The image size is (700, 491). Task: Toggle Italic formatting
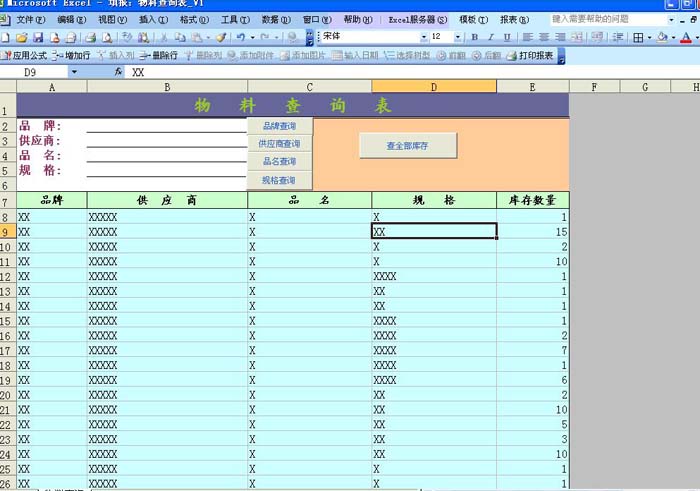pos(491,38)
